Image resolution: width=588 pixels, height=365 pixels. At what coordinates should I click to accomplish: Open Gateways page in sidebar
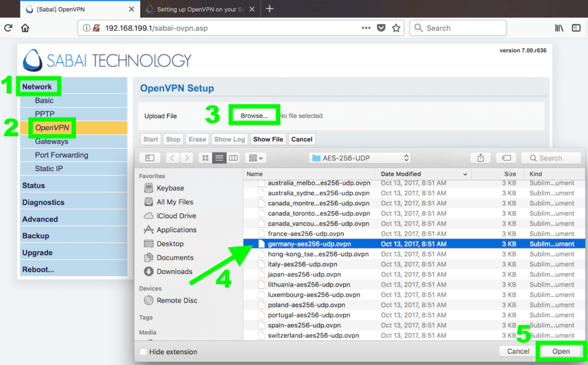52,141
